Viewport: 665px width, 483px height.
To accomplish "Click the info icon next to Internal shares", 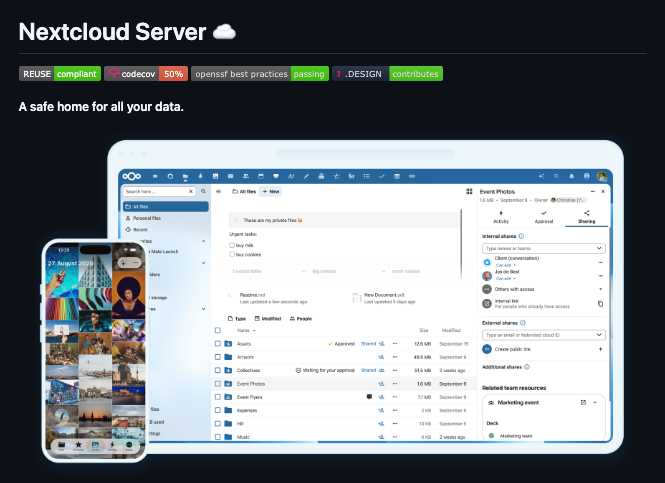I will 521,236.
